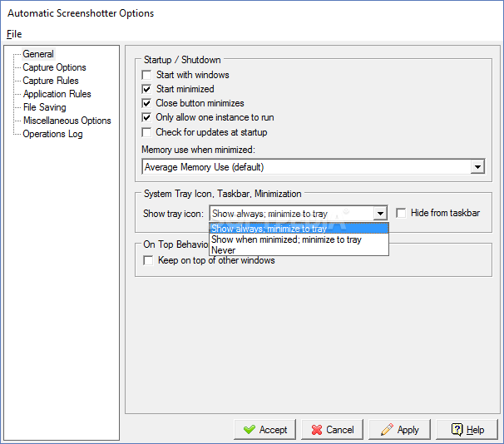This screenshot has width=504, height=444.
Task: Click the question mark icon on Help
Action: [x=457, y=430]
